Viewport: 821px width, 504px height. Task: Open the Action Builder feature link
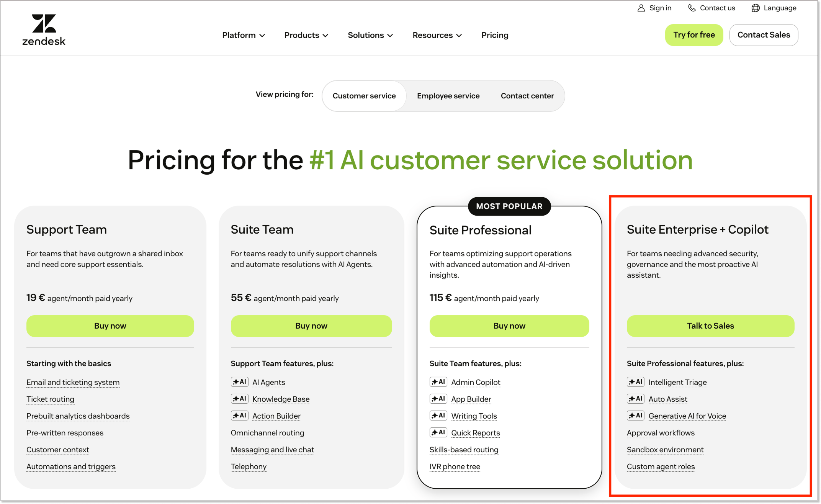pyautogui.click(x=276, y=416)
